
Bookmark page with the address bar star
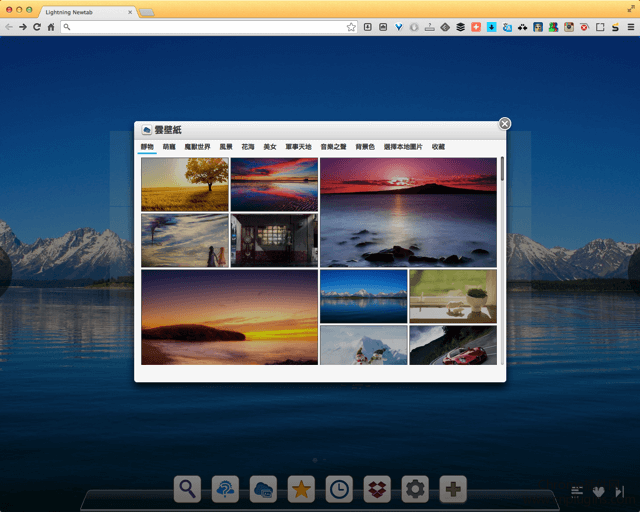tap(351, 27)
